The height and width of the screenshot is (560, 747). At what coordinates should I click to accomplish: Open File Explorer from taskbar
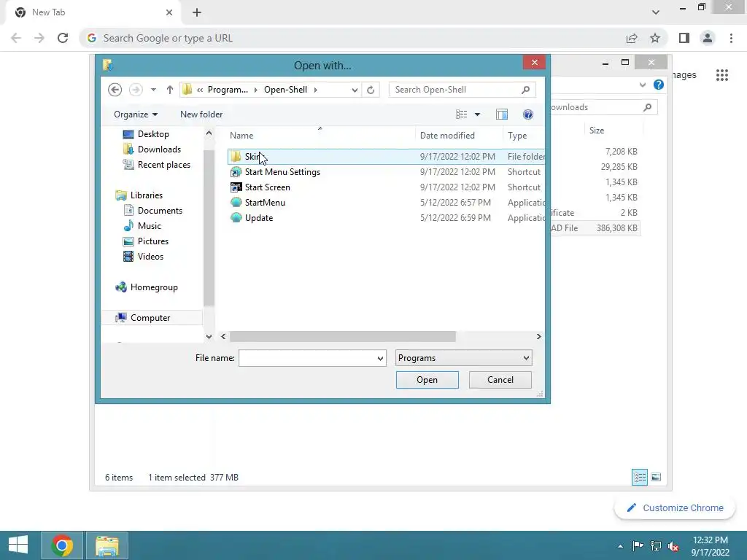point(107,545)
